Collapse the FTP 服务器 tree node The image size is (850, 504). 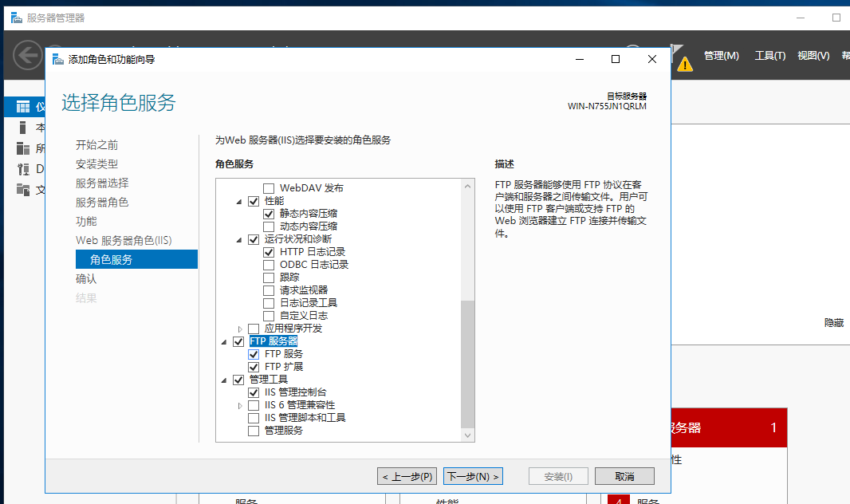point(224,342)
